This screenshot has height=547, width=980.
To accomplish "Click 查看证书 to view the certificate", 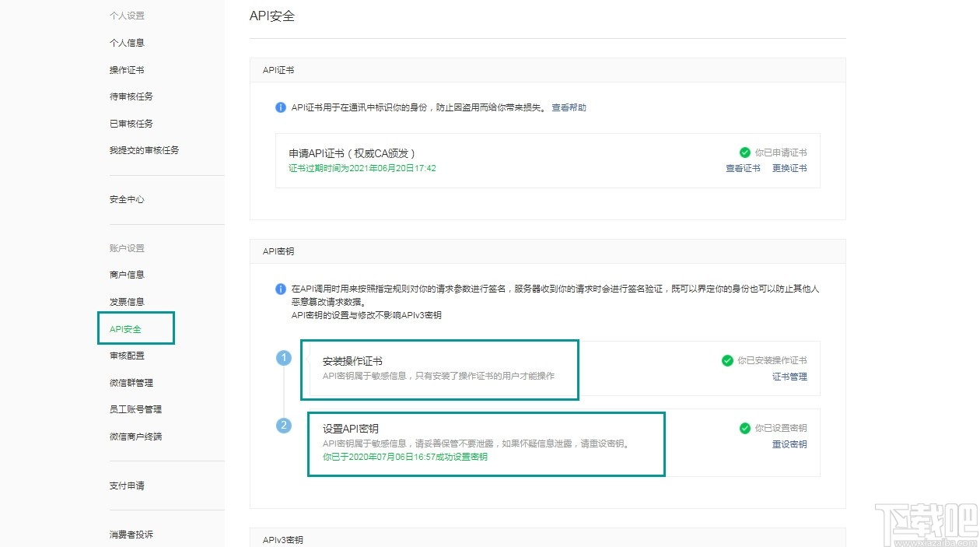I will (743, 168).
